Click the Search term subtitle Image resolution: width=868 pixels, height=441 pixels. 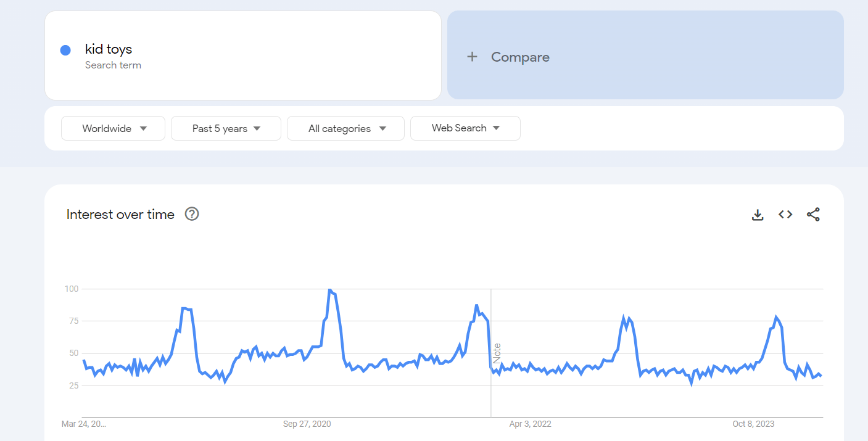(113, 65)
